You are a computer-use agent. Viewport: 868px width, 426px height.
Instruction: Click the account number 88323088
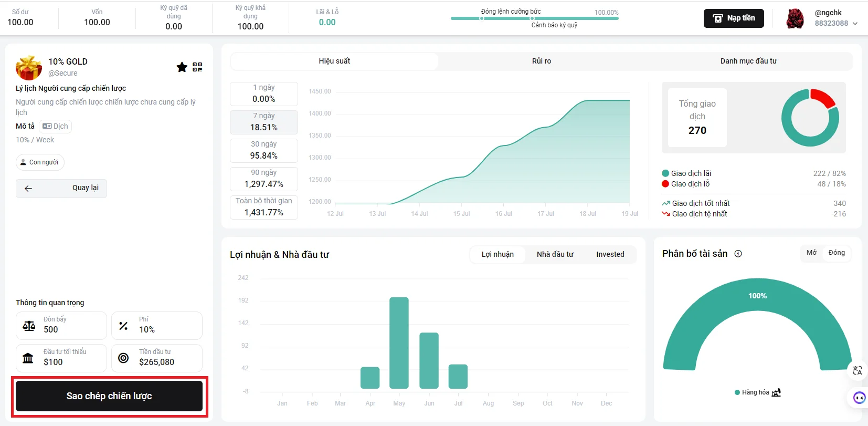click(831, 23)
